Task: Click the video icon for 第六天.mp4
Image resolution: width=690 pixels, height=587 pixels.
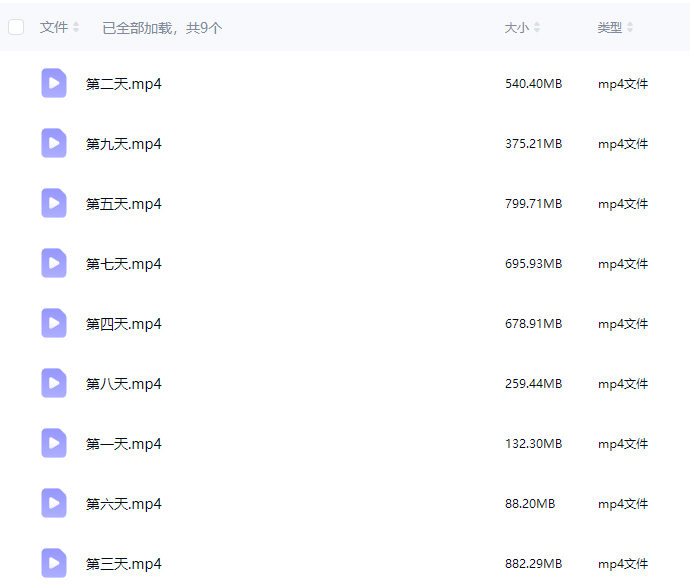Action: click(54, 504)
